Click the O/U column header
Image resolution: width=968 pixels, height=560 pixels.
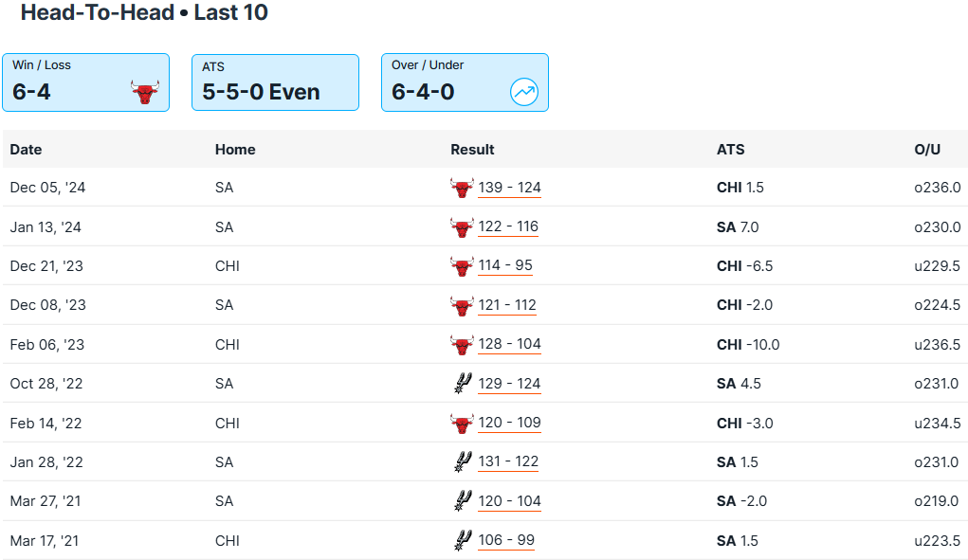(x=927, y=150)
